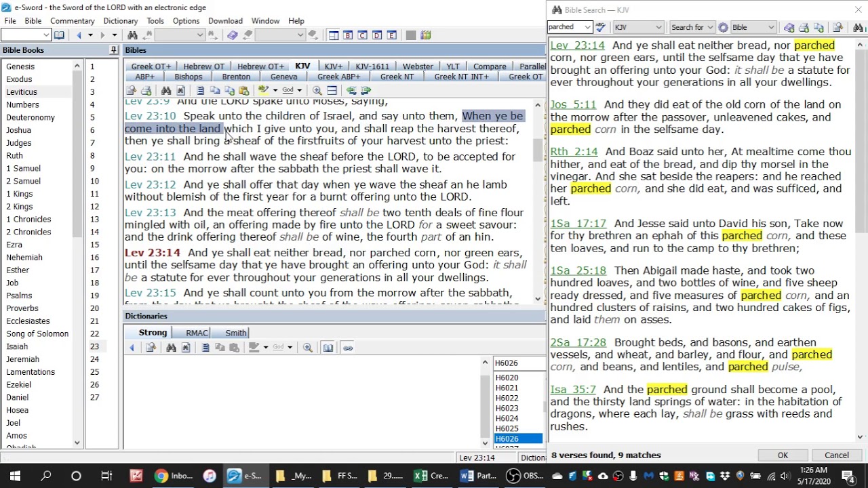Click Cancel in the Bible Search window

(x=836, y=455)
